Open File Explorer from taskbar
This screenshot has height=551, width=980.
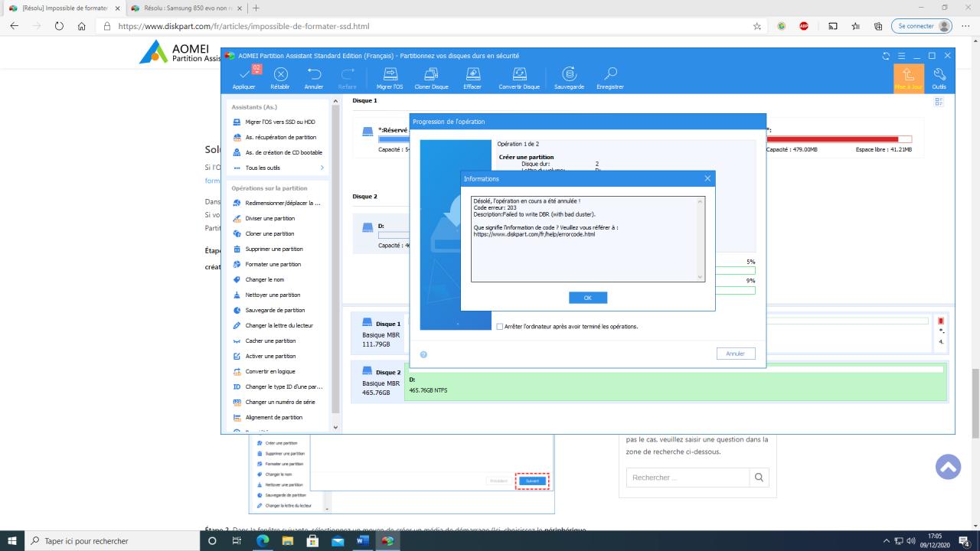click(288, 541)
